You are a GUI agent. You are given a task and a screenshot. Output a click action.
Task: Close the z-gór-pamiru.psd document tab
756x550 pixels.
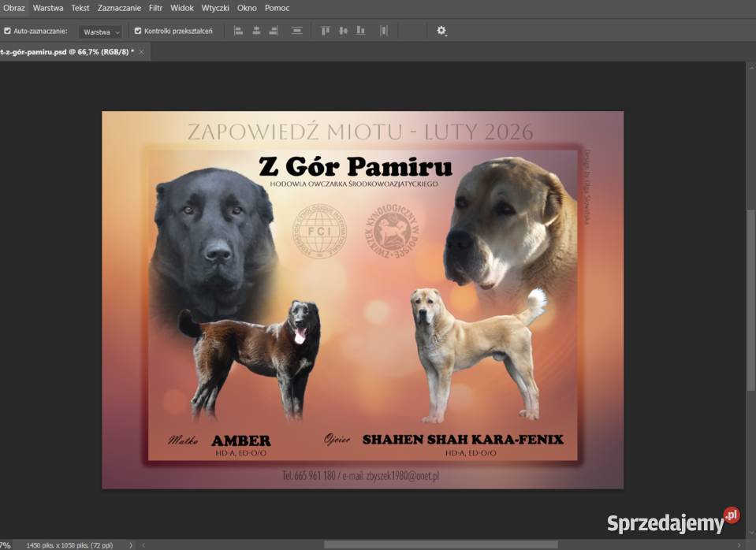[142, 52]
